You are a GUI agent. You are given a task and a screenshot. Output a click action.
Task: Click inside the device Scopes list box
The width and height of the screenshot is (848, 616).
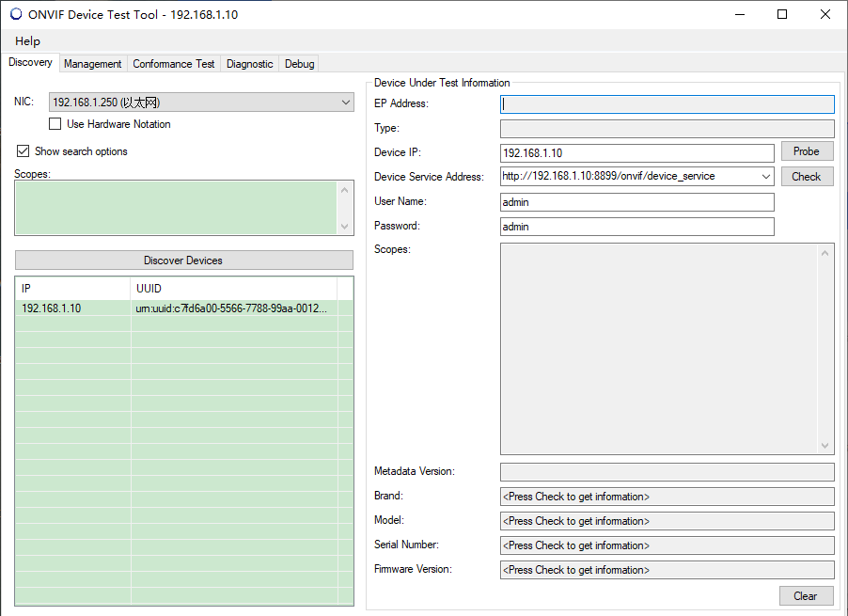point(660,349)
